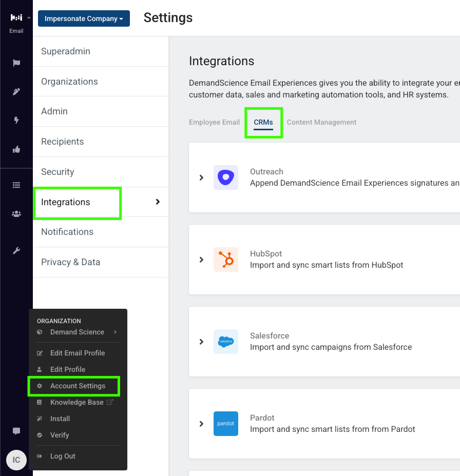
Task: Open the Impersonate Company dropdown
Action: click(84, 18)
